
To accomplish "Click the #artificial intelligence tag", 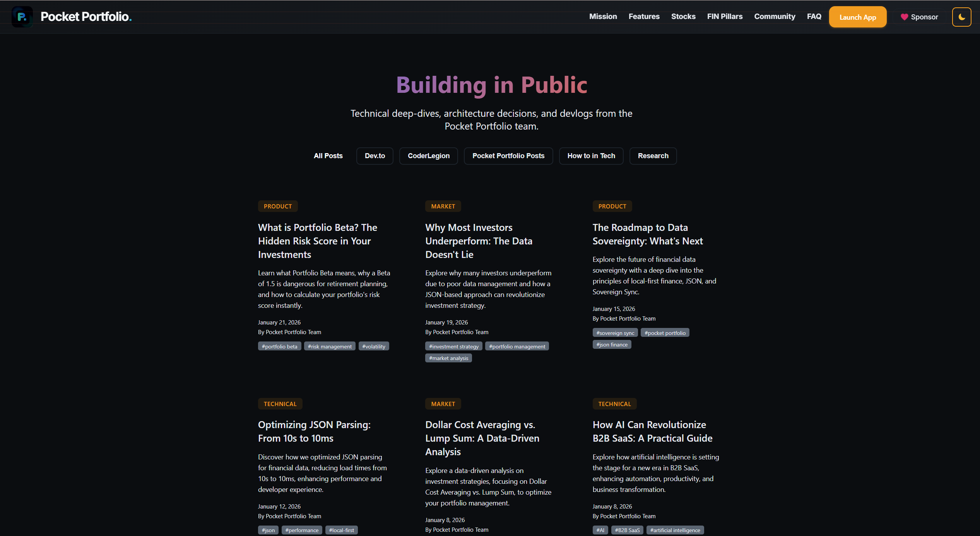I will pyautogui.click(x=675, y=530).
